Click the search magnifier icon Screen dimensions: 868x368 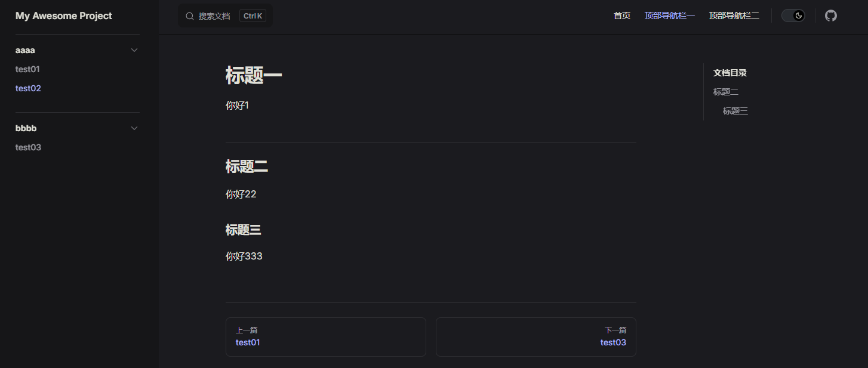click(190, 16)
